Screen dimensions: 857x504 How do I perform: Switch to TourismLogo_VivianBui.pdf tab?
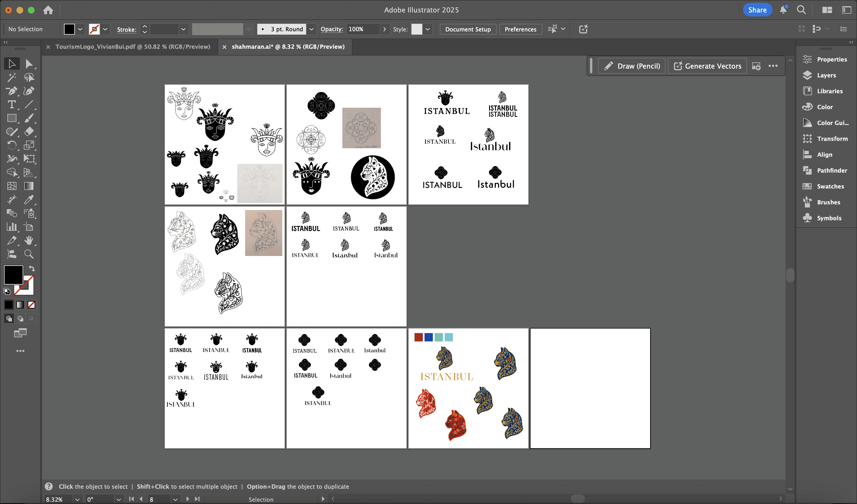tap(133, 46)
